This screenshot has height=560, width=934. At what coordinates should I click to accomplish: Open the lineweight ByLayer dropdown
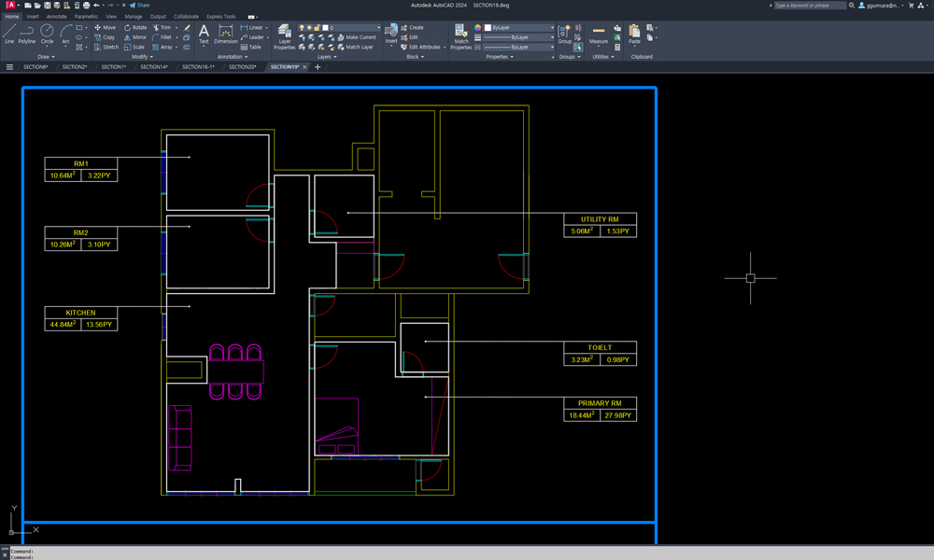tap(518, 37)
